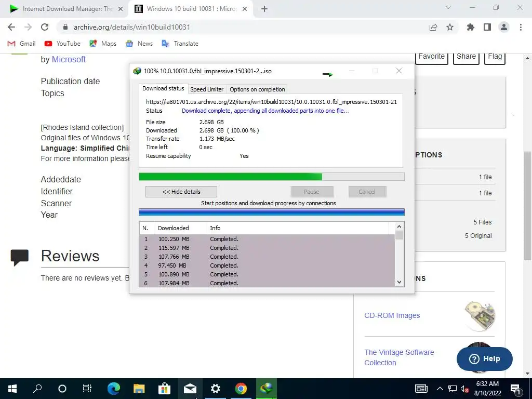Click the connections list scroll up arrow
This screenshot has width=532, height=399.
[400, 227]
